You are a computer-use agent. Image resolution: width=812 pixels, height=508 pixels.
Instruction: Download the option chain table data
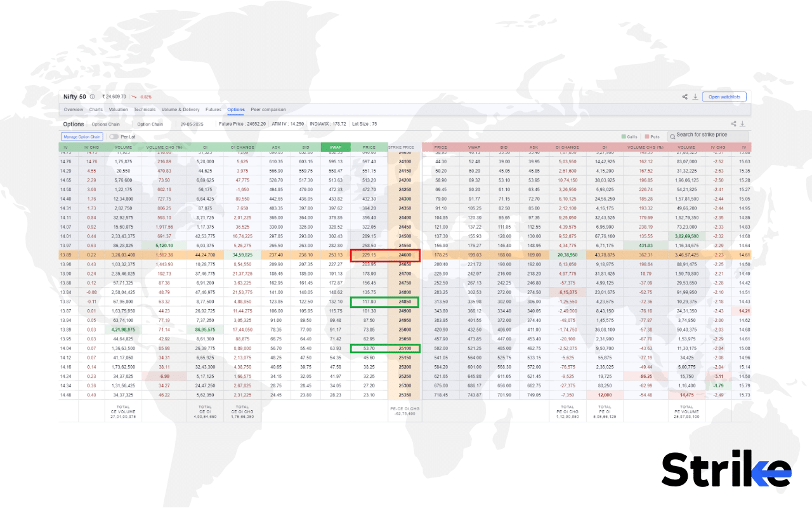[x=743, y=123]
